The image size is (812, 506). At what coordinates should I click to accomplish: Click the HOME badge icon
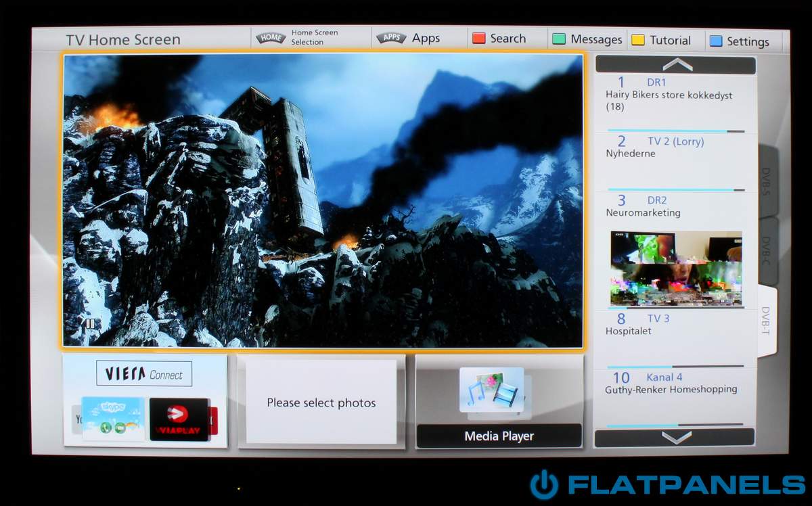click(x=270, y=38)
